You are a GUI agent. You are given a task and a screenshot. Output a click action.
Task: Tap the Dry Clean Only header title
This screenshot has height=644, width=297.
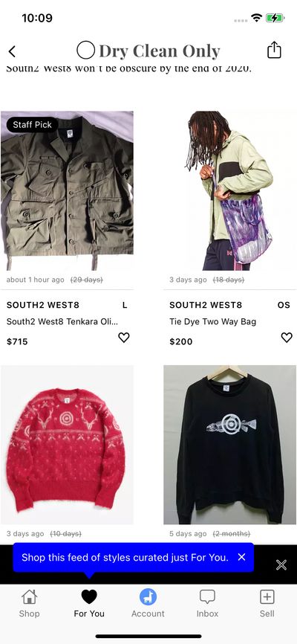(160, 51)
